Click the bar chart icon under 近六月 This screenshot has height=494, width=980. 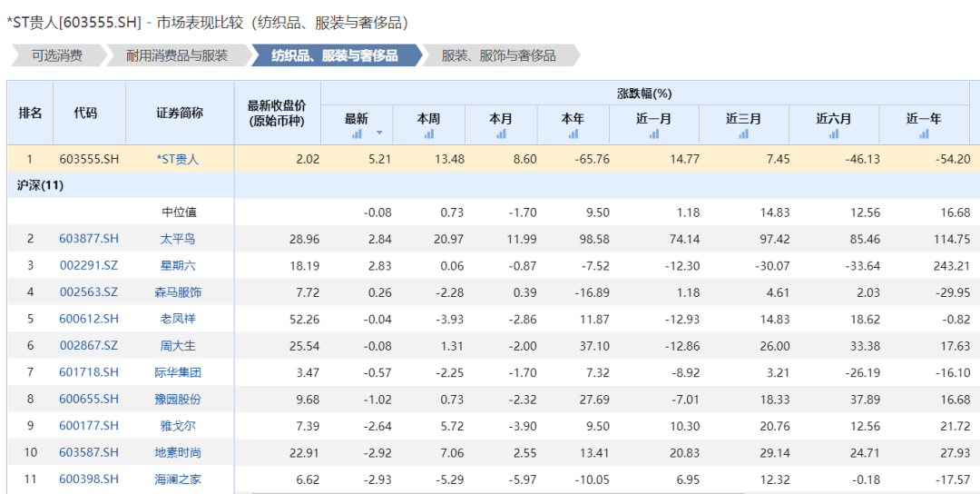834,133
